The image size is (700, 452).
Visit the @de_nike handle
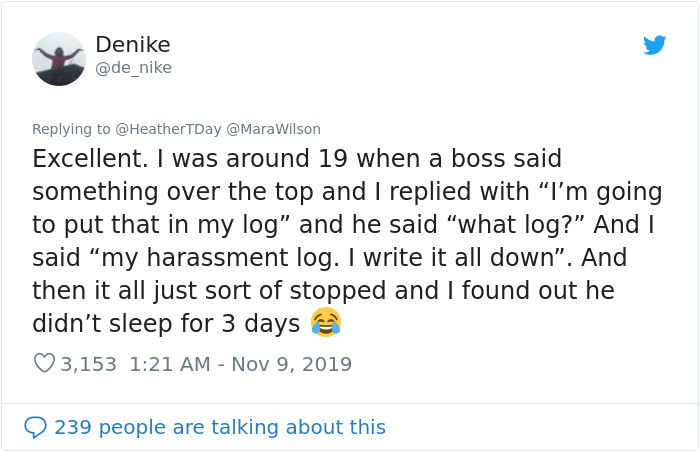click(133, 68)
